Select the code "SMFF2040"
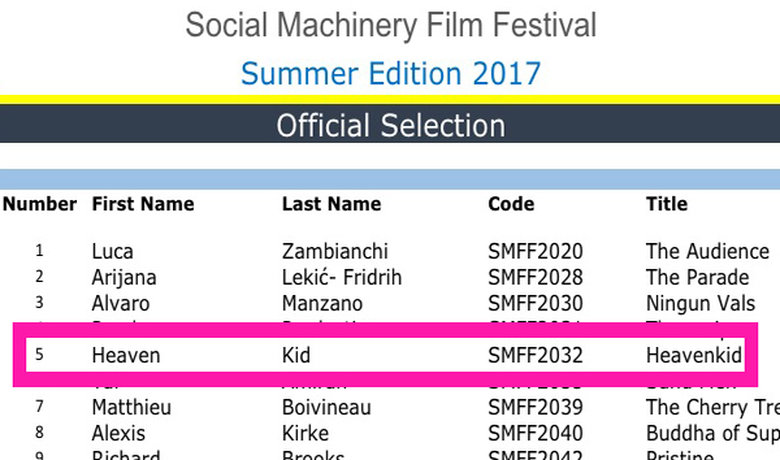 tap(535, 433)
